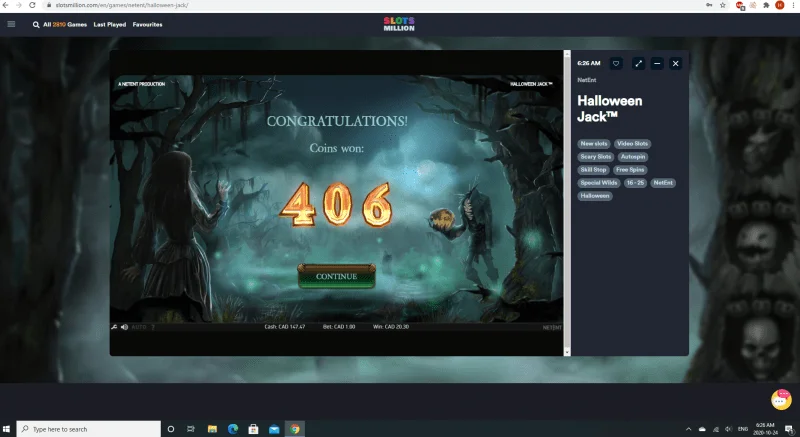Screen dimensions: 800x437
Task: Click the search magnifier icon
Action: point(36,24)
